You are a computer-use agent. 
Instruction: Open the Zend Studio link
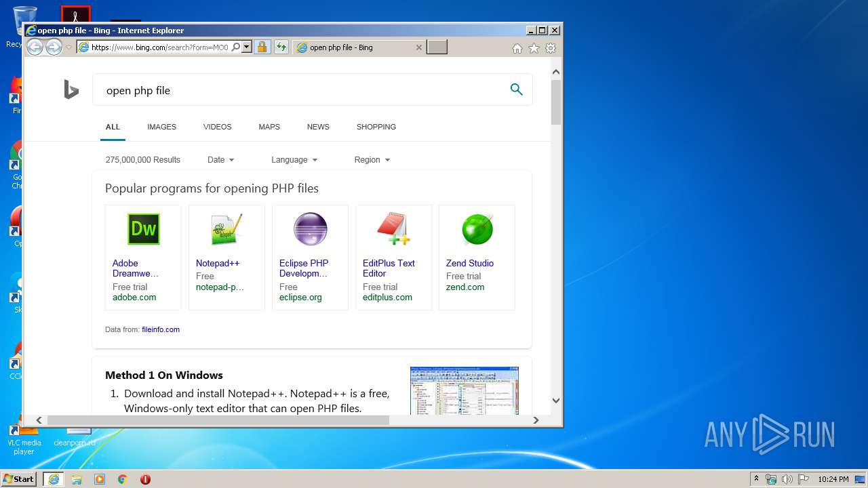[470, 263]
